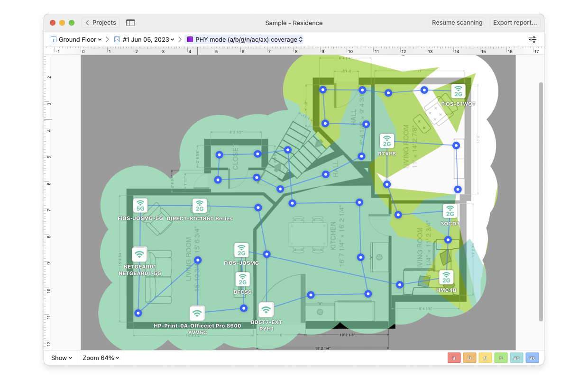
Task: Toggle the sidebar panel icon
Action: point(130,23)
